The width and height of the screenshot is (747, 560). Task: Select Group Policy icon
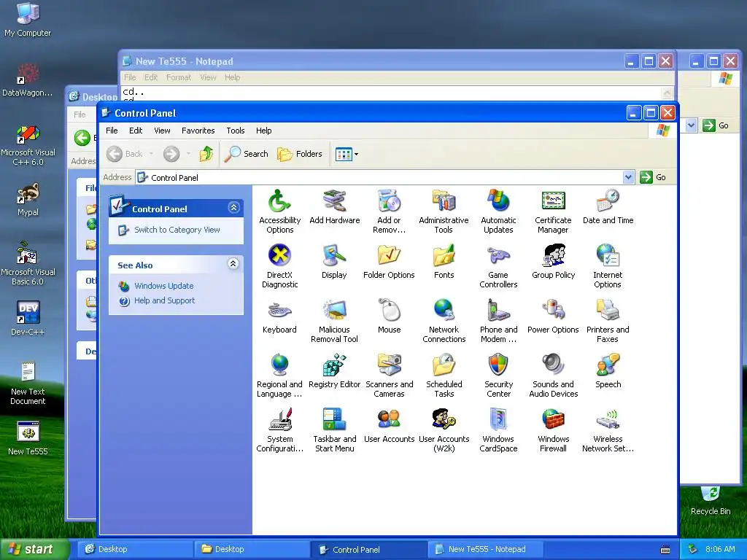(553, 262)
